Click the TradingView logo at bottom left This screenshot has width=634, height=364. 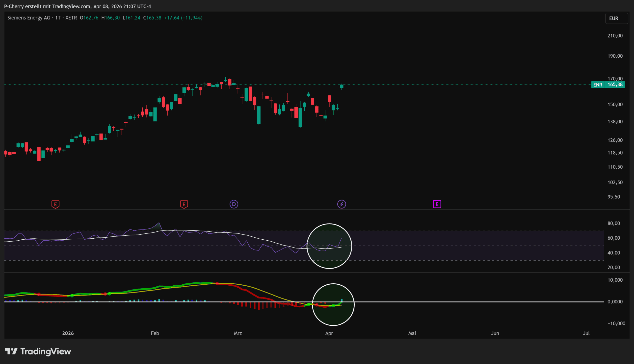coord(38,351)
